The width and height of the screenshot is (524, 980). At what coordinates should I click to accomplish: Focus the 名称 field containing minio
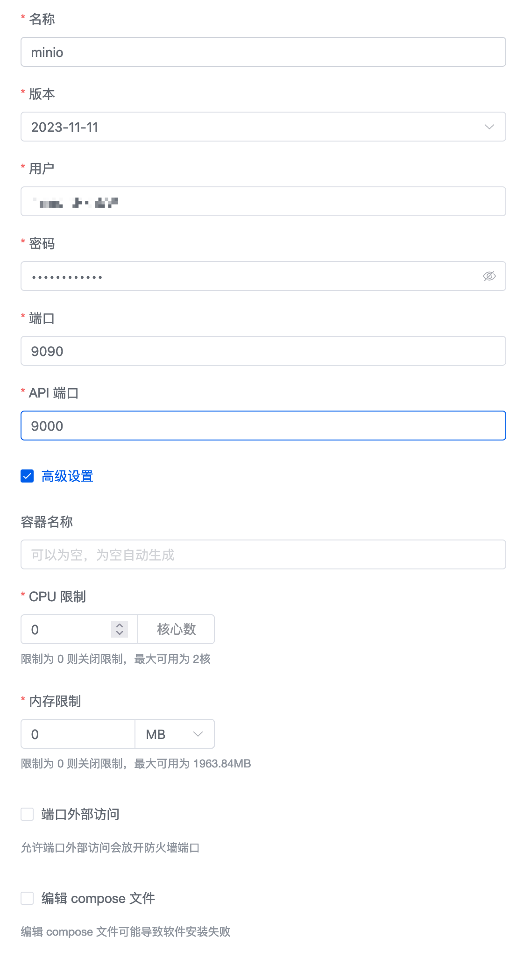click(x=263, y=52)
